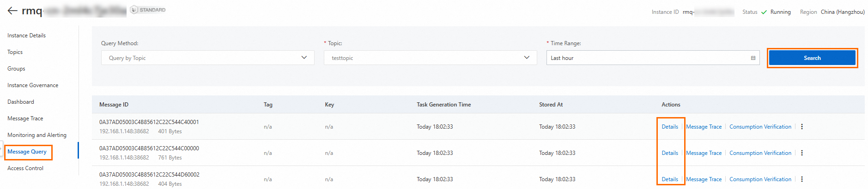Open the Groups sidebar item
868x189 pixels.
coord(17,69)
